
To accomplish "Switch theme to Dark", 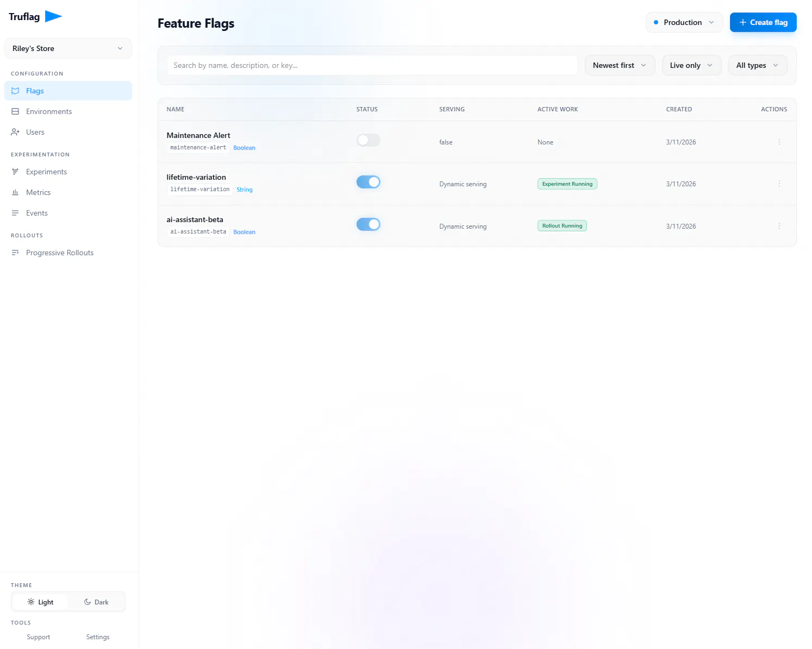I will (x=96, y=602).
